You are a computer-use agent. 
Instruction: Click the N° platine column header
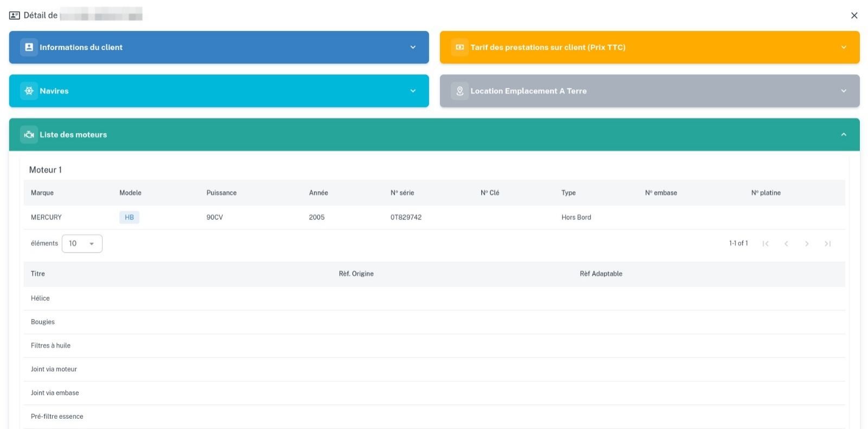pos(766,193)
